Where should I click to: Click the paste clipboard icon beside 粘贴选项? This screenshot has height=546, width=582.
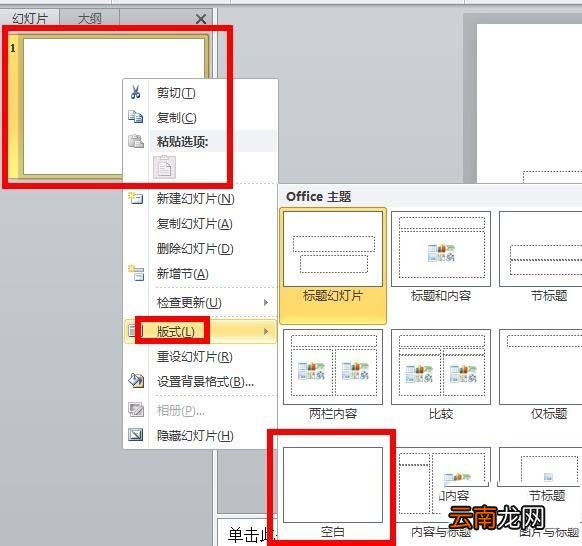(136, 141)
